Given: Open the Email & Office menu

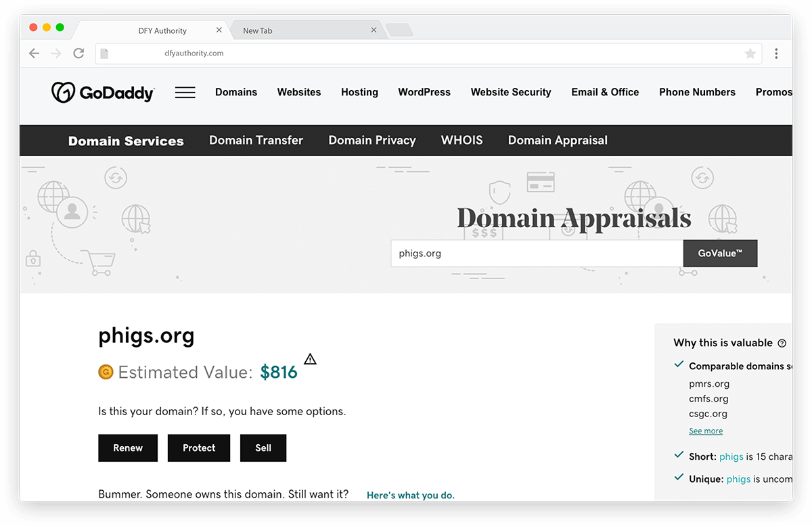Looking at the screenshot, I should tap(605, 93).
